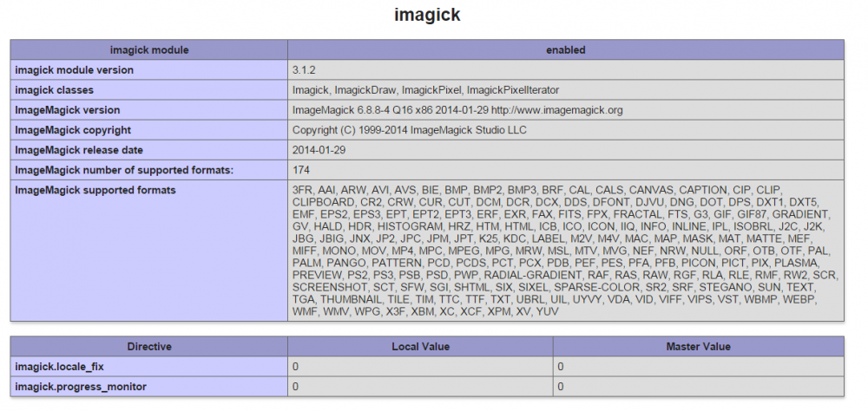
Task: Select the 'ImageMagick supported formats' row label
Action: [95, 190]
